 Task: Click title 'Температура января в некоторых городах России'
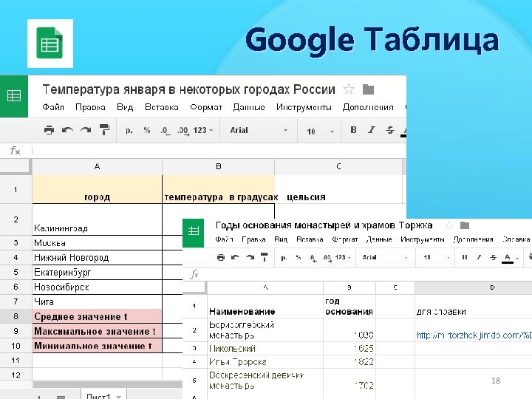pyautogui.click(x=188, y=89)
